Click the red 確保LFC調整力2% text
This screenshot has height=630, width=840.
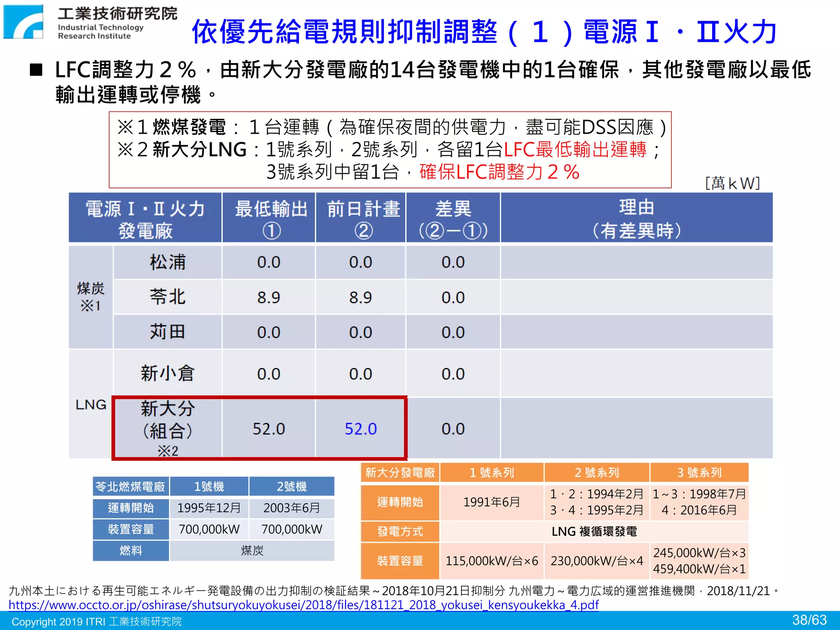coord(499,171)
